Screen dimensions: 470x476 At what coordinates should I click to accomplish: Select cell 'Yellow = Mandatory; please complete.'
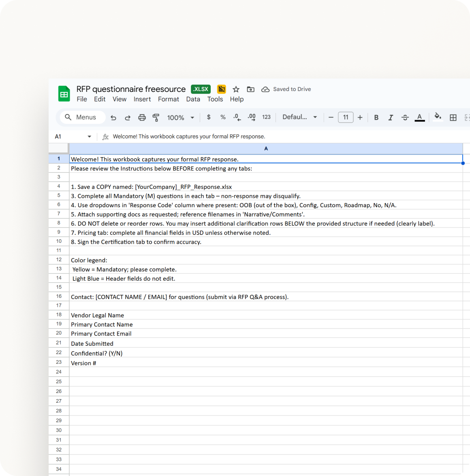[x=266, y=269]
